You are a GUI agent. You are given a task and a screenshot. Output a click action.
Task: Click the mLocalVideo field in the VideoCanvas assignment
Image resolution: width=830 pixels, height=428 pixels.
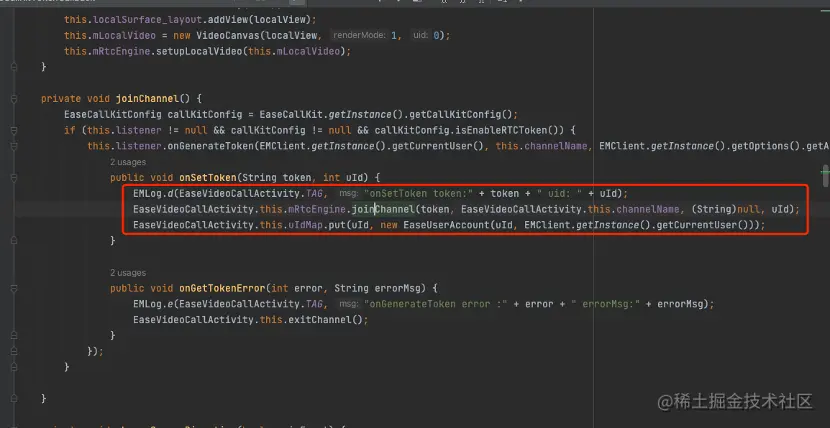[124, 35]
